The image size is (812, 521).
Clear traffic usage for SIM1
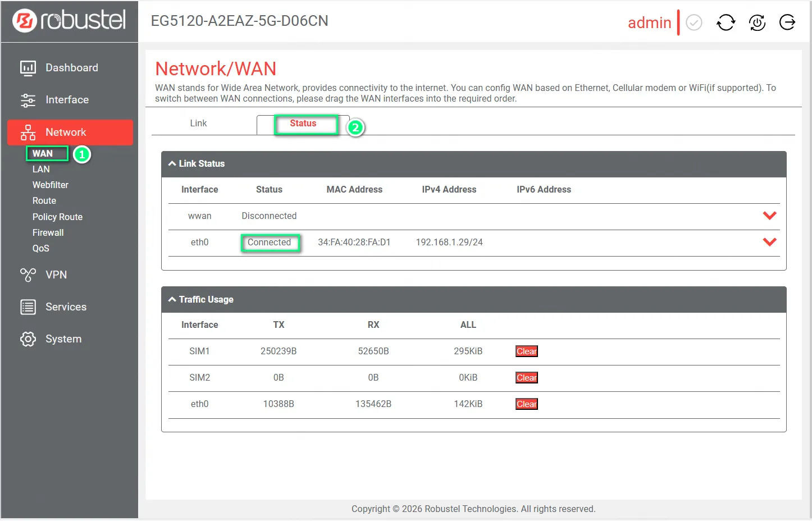[526, 351]
